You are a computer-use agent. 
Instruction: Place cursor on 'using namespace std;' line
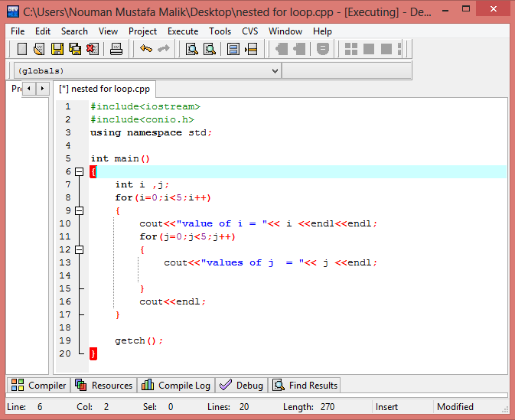click(151, 132)
